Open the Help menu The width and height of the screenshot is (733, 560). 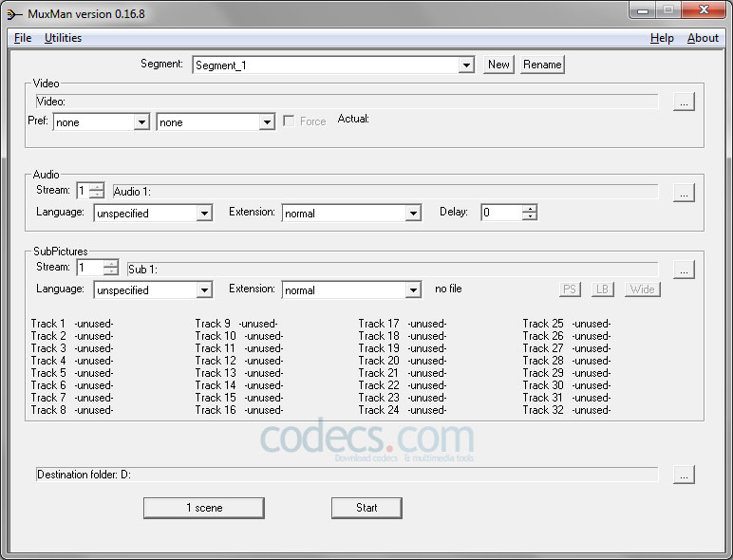point(662,38)
